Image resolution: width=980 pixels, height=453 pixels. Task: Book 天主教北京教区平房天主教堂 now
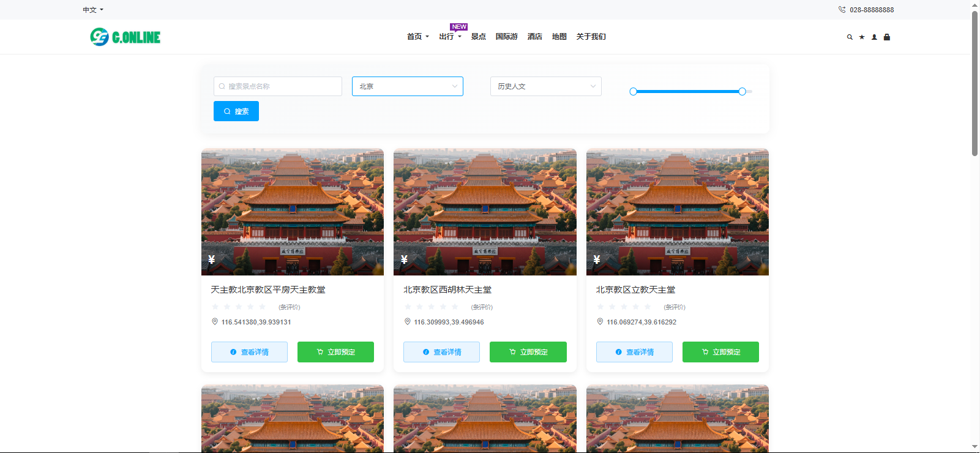point(335,352)
